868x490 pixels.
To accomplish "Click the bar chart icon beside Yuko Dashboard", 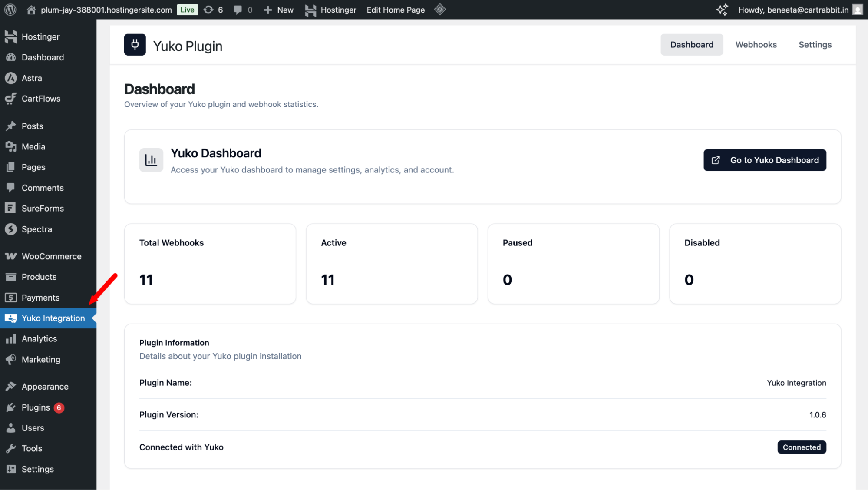I will click(151, 160).
